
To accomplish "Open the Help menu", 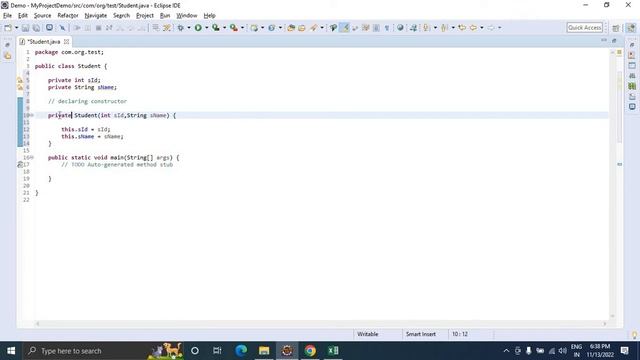I will pyautogui.click(x=209, y=16).
